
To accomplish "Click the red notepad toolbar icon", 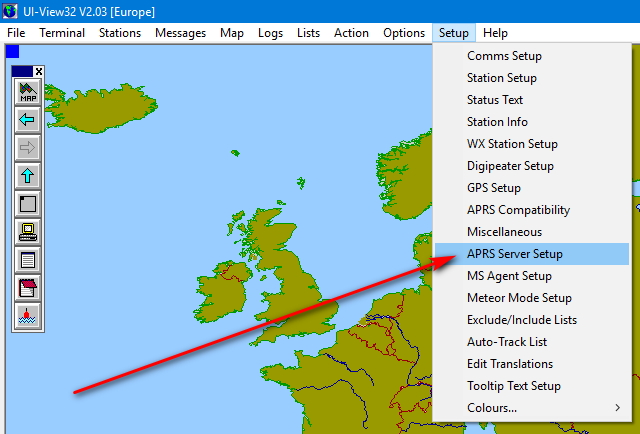I will 28,289.
